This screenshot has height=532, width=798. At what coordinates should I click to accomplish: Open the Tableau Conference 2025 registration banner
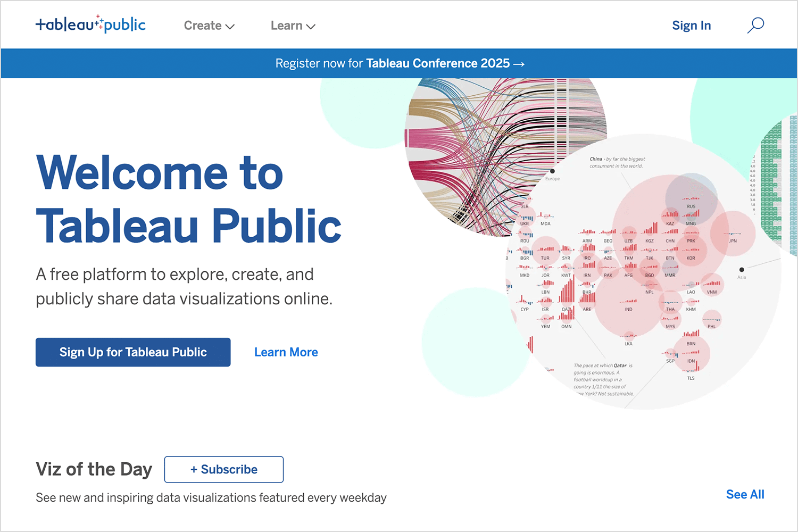tap(400, 63)
